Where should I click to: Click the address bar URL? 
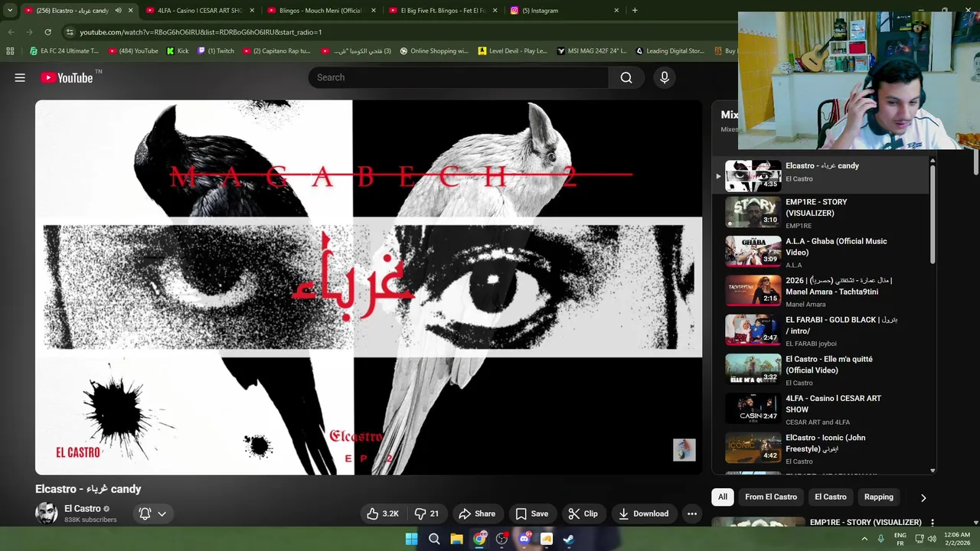pos(201,32)
